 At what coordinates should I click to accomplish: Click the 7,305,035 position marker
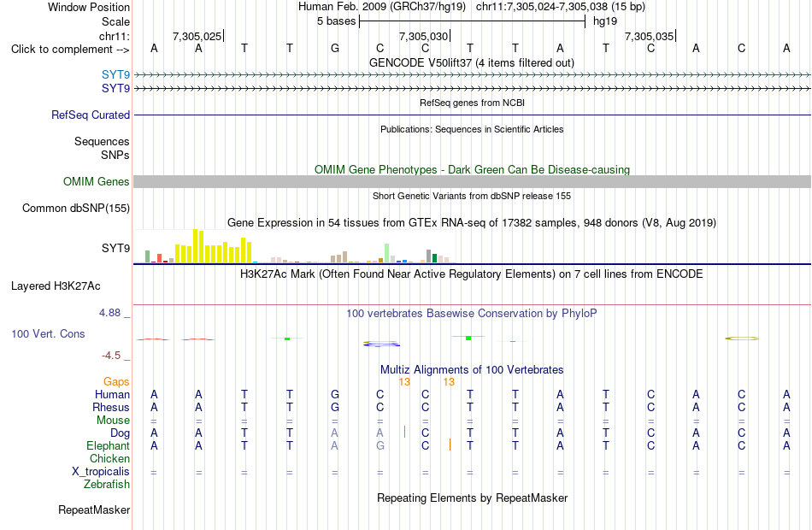pyautogui.click(x=650, y=37)
